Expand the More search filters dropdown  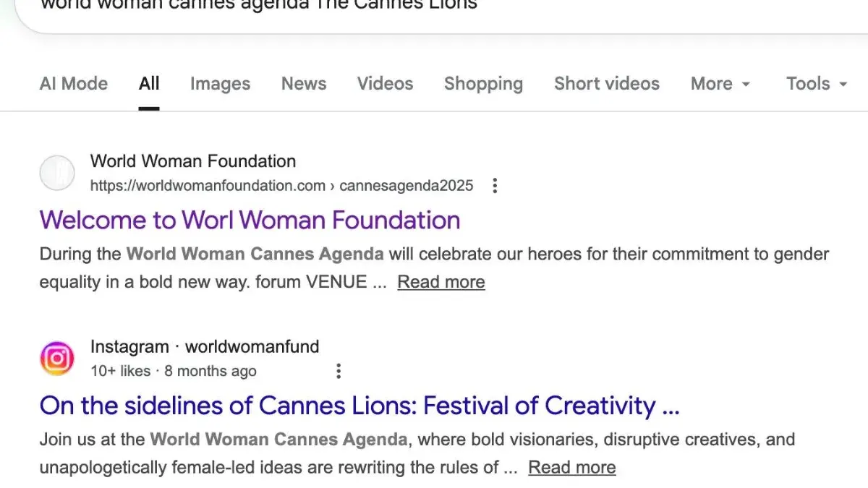coord(720,84)
